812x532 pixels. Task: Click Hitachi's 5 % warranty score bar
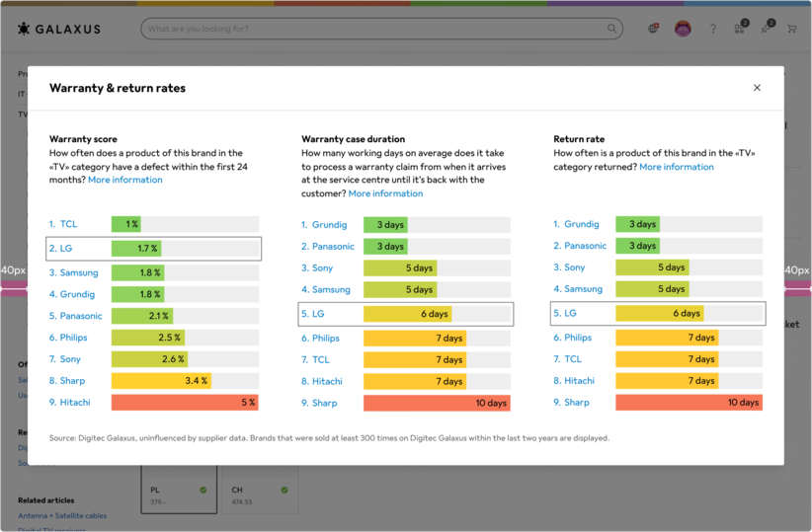tap(185, 403)
